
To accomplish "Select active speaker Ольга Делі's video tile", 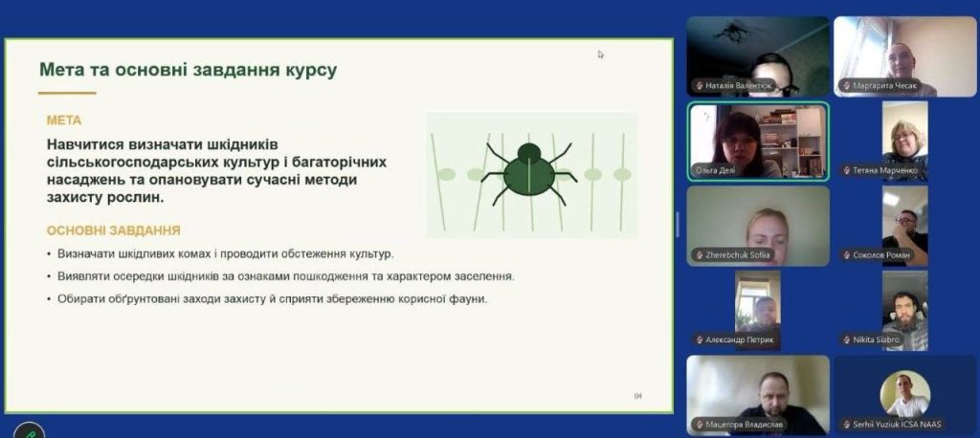I will tap(758, 142).
